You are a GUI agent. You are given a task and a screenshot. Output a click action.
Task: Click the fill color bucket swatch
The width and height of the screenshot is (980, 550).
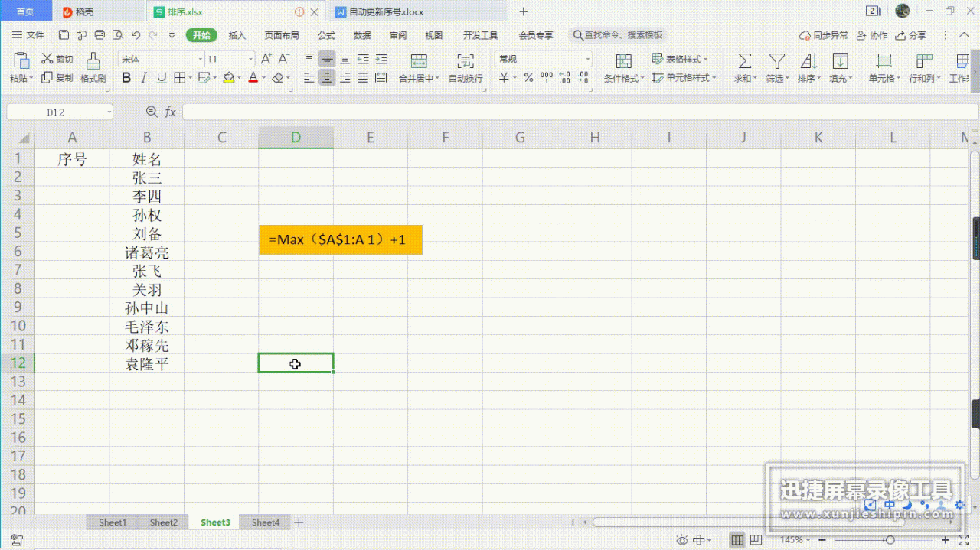coord(229,78)
